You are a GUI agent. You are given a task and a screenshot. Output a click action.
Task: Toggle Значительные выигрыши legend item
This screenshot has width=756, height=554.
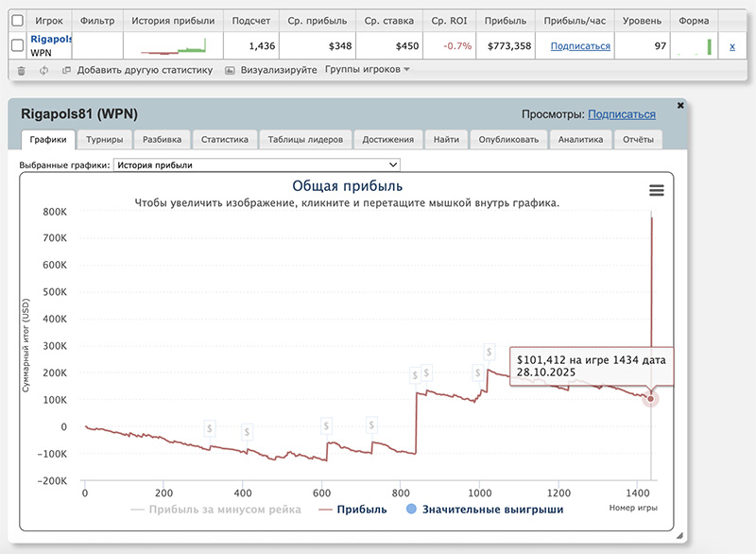tap(483, 510)
